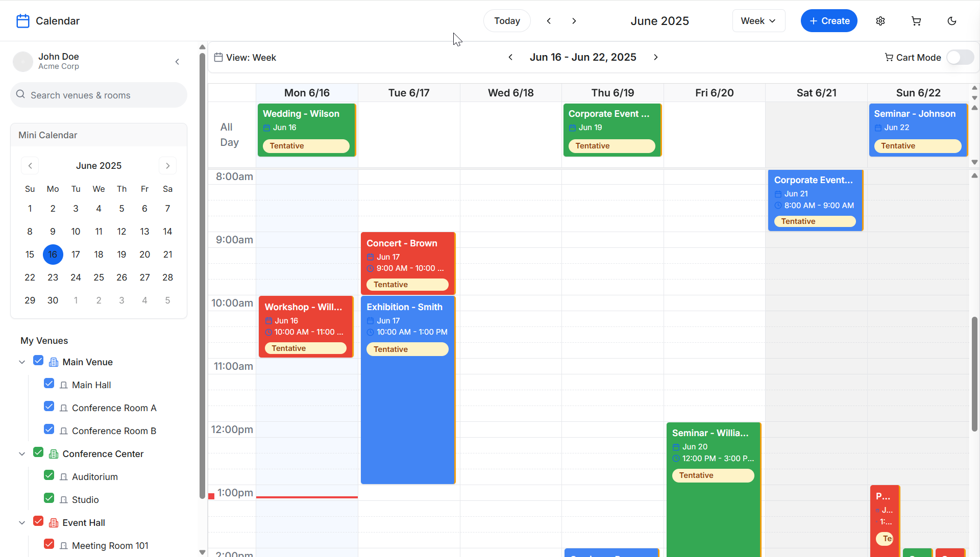Open the Seminar - Johnson all-day event

[x=918, y=130]
